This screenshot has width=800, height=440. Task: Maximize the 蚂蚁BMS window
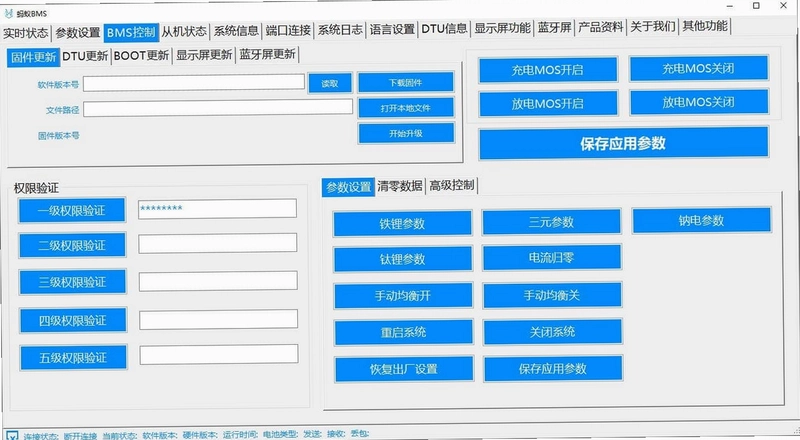tap(756, 6)
